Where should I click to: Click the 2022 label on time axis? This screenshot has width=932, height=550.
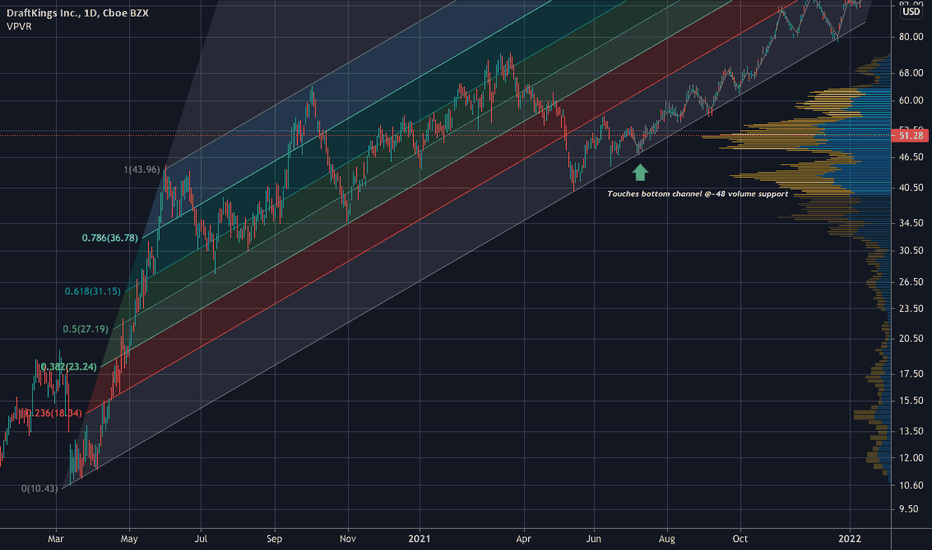point(849,539)
